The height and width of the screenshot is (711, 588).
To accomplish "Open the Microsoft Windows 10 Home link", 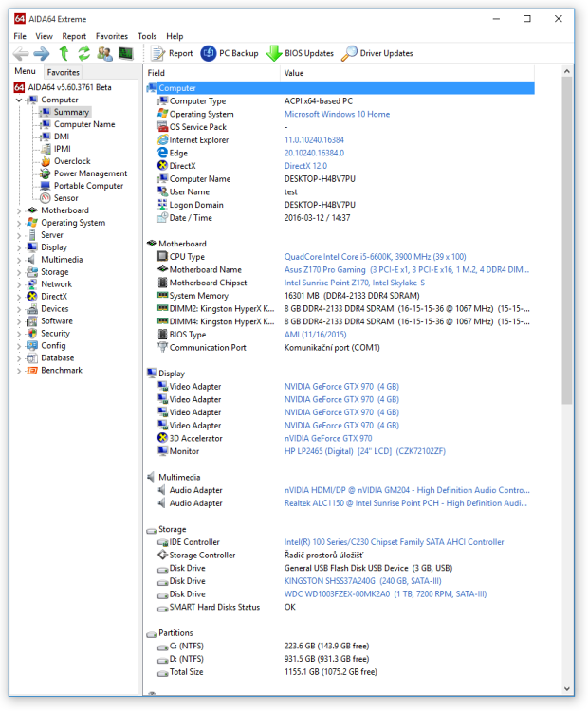I will click(337, 114).
